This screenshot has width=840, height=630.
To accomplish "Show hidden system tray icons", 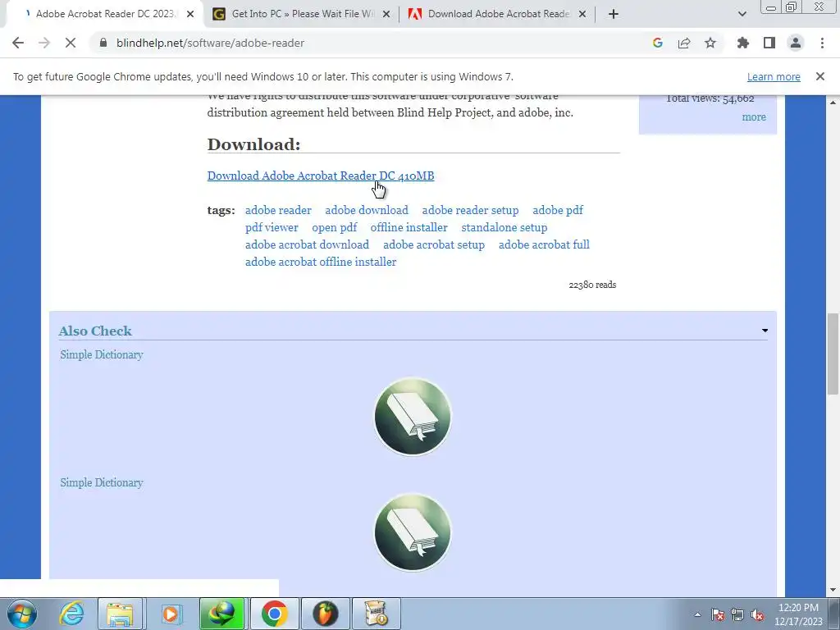I will 697,614.
